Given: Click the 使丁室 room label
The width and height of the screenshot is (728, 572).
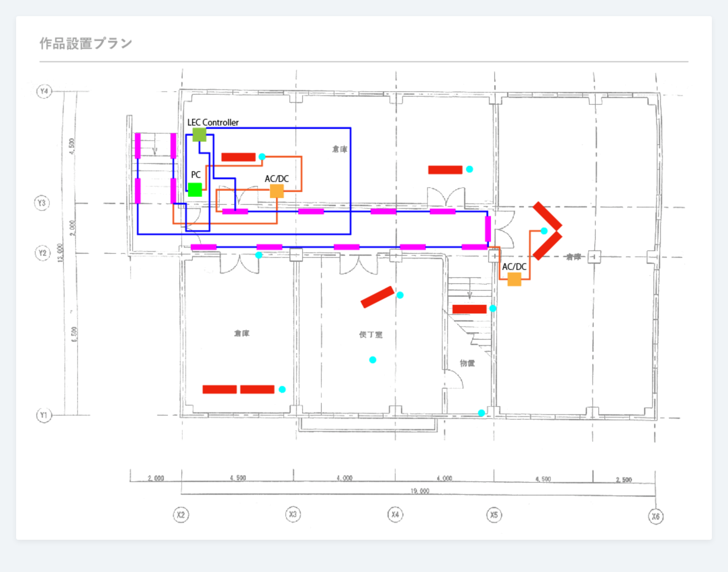Looking at the screenshot, I should (x=371, y=335).
